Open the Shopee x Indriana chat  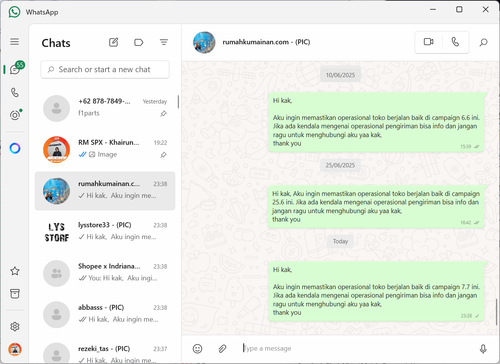(x=105, y=273)
